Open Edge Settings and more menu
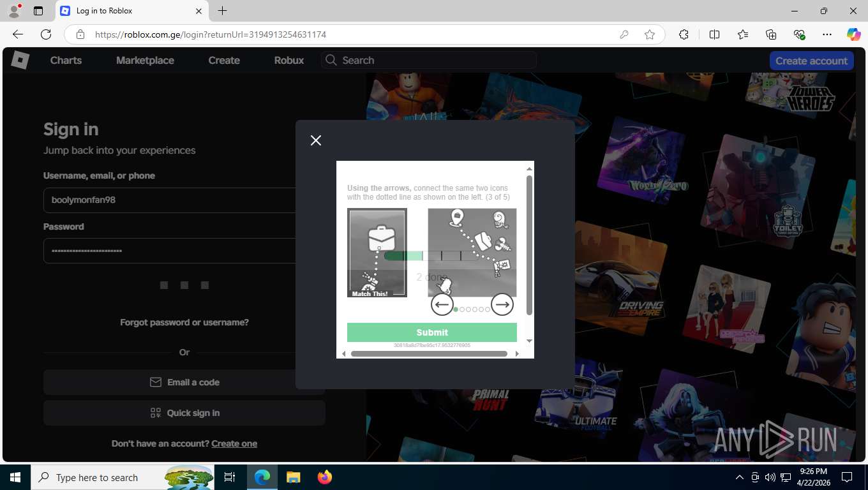868x490 pixels. click(827, 34)
